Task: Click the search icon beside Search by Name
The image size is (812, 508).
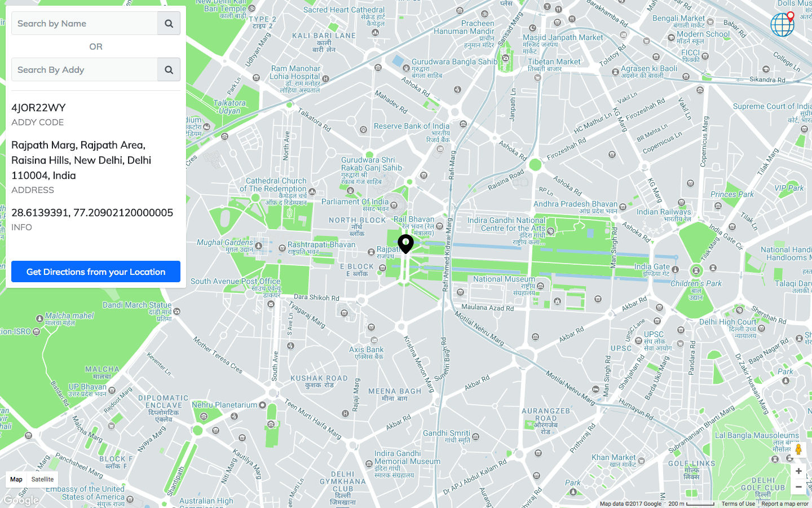Action: [x=169, y=24]
